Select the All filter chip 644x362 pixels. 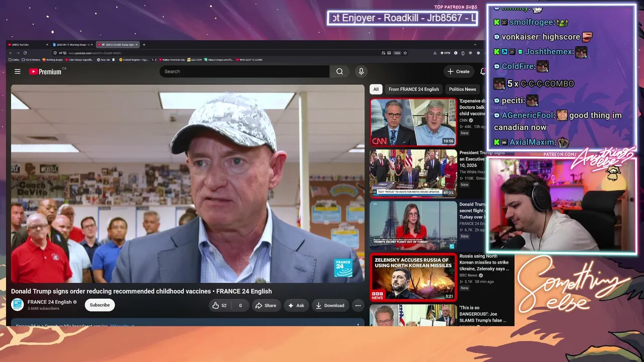point(376,89)
